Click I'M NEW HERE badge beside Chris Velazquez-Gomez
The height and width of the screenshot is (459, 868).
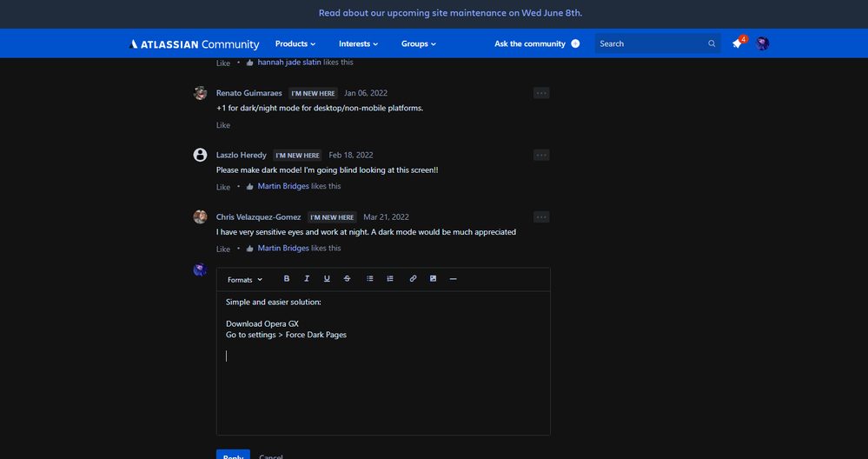[x=332, y=217]
